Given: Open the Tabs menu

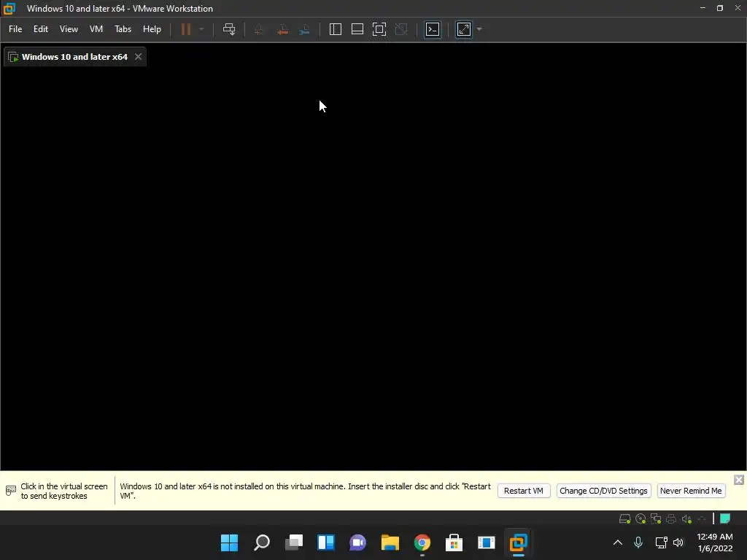Looking at the screenshot, I should click(123, 29).
